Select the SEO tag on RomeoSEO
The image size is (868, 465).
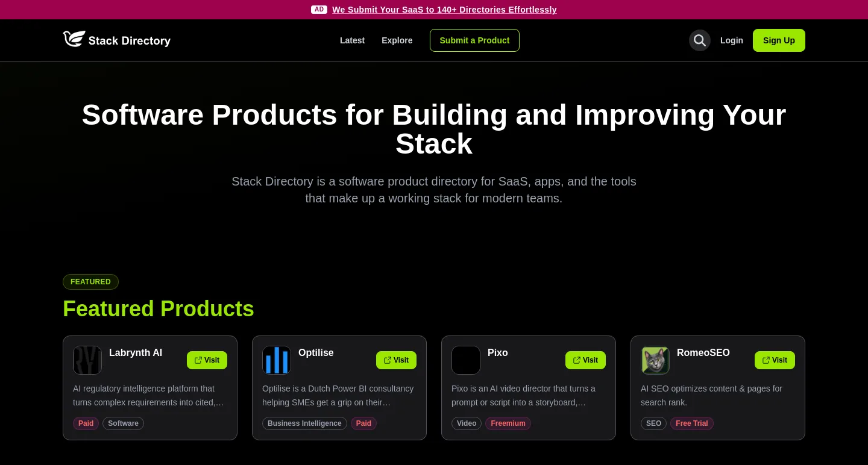tap(653, 423)
